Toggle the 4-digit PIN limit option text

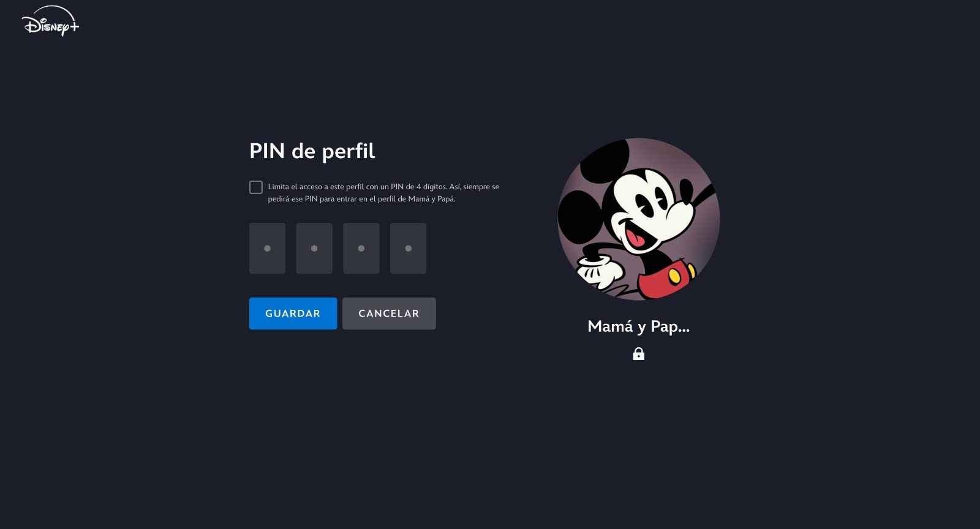tap(383, 193)
